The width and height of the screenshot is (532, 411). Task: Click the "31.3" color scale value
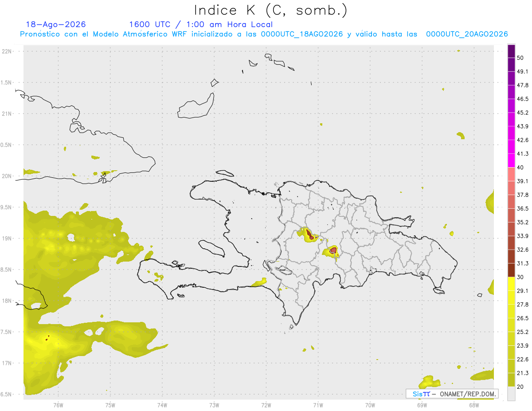(x=523, y=264)
